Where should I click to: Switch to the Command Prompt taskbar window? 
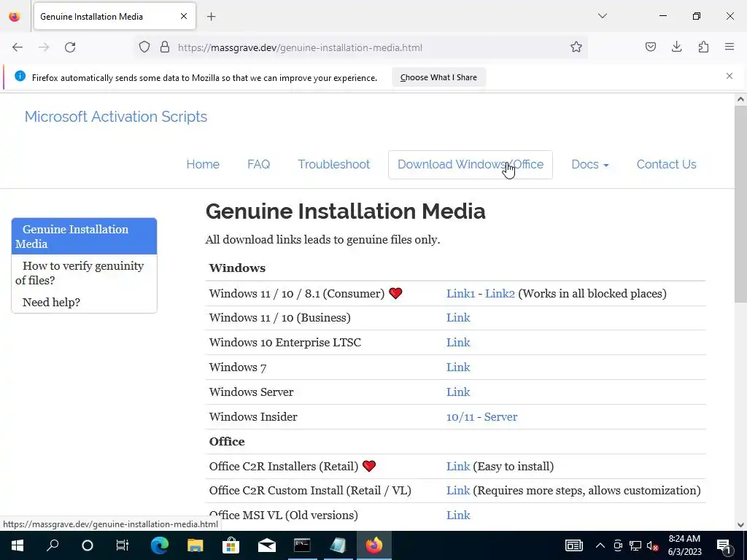click(302, 545)
